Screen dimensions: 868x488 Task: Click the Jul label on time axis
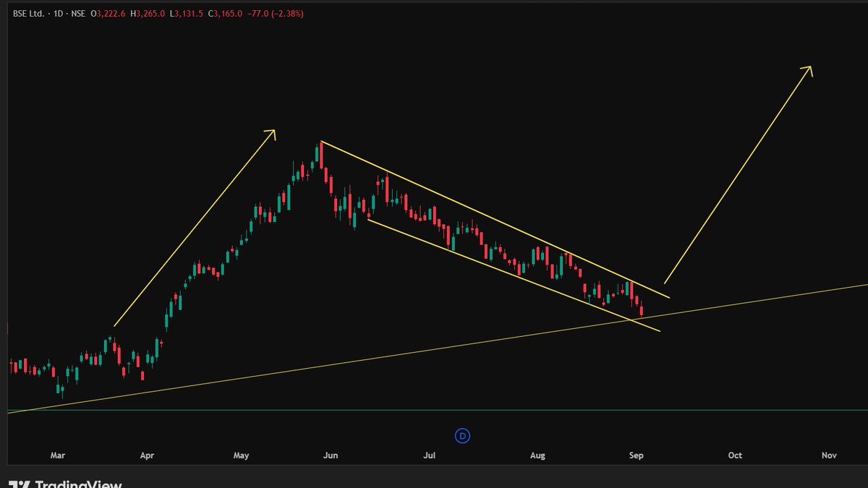point(429,455)
